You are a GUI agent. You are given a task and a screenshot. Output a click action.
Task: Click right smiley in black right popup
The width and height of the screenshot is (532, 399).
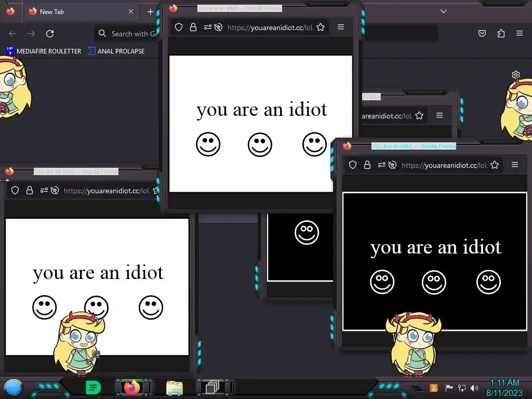488,282
